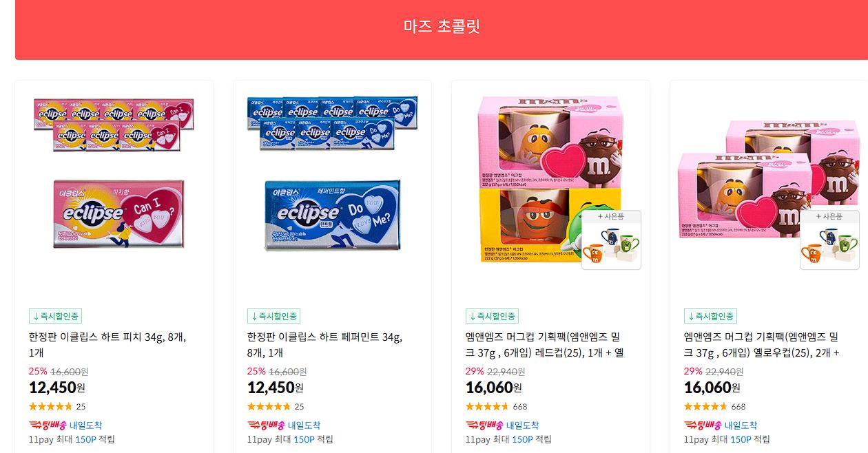This screenshot has height=453, width=868.
Task: Click the 12,450원 price of Eclipse Peppermint
Action: point(276,388)
